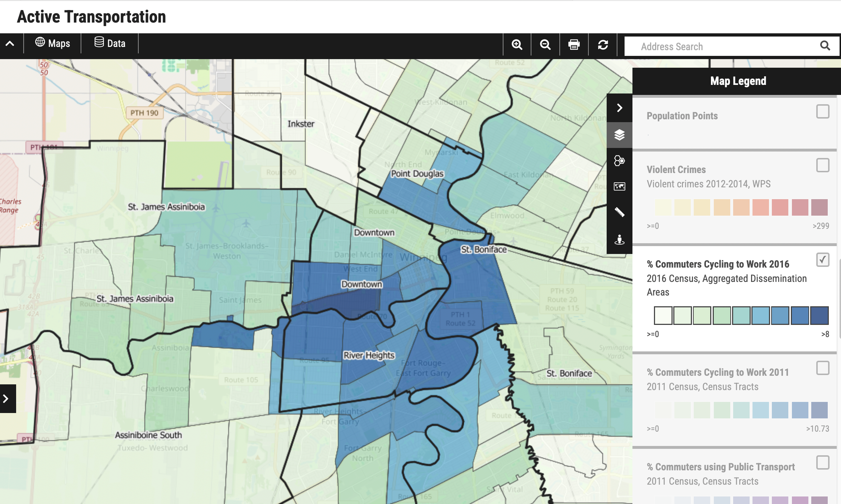This screenshot has width=841, height=504.
Task: Uncheck Commuters Cycling to Work 2016
Action: [x=823, y=260]
